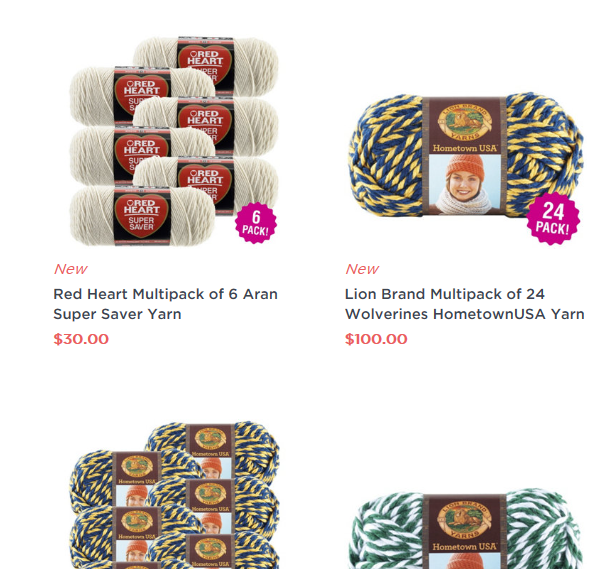Image resolution: width=603 pixels, height=569 pixels.
Task: Open the Red Heart 6-pack Aran yarn image
Action: coord(174,141)
